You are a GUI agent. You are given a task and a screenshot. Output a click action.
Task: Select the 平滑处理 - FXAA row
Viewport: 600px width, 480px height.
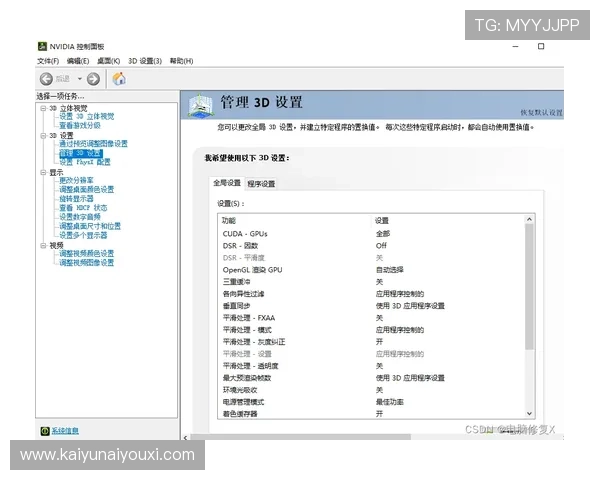pyautogui.click(x=371, y=318)
